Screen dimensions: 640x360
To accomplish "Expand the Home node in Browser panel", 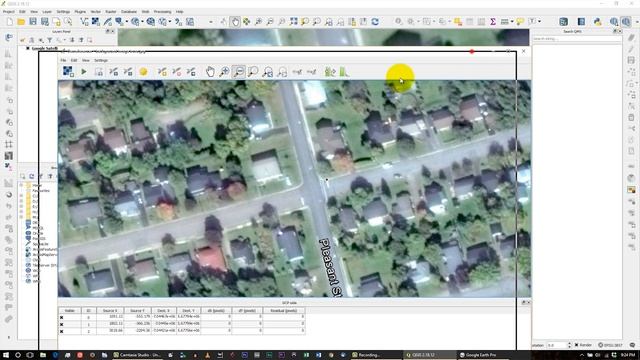I will [21, 185].
